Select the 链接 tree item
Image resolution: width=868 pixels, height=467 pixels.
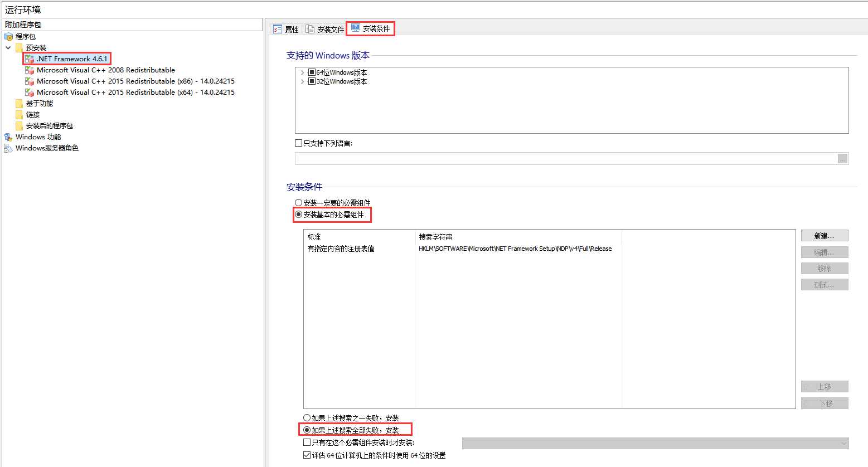(x=33, y=115)
